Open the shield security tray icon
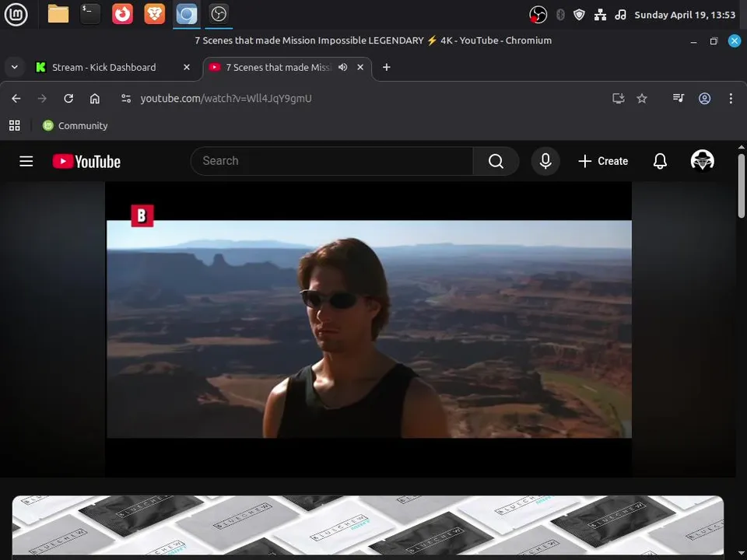The height and width of the screenshot is (560, 747). [579, 15]
